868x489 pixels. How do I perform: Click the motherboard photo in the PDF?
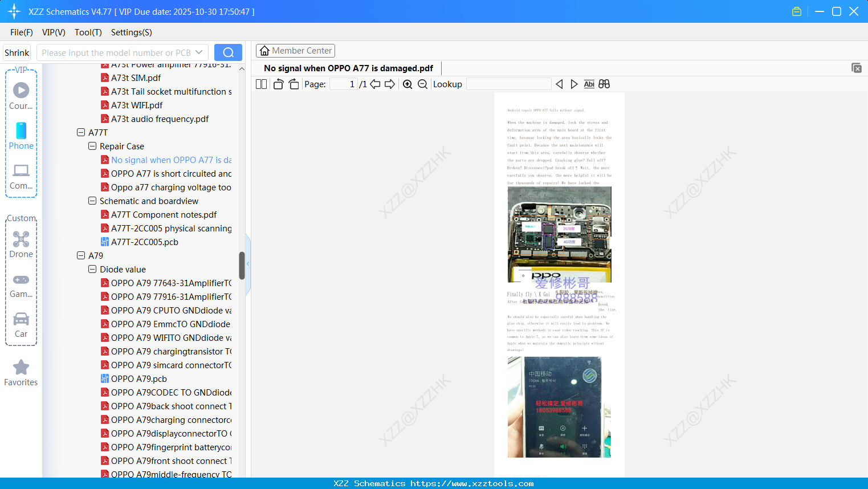[559, 234]
